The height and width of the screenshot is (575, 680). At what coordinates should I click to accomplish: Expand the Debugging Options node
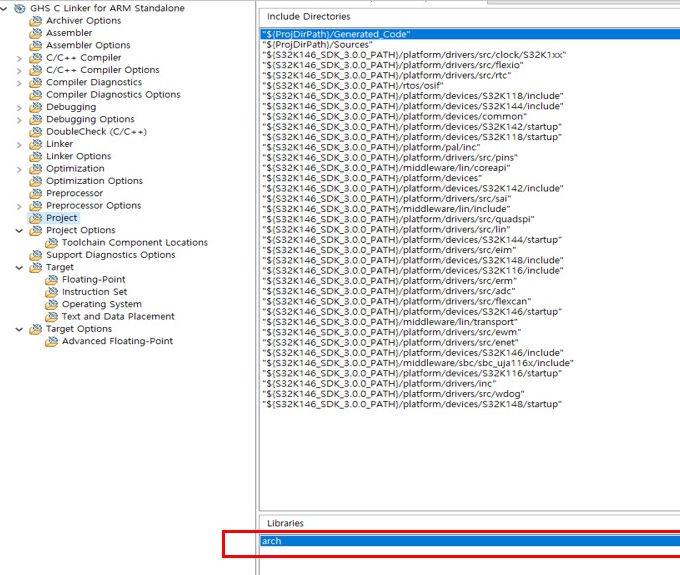click(19, 119)
